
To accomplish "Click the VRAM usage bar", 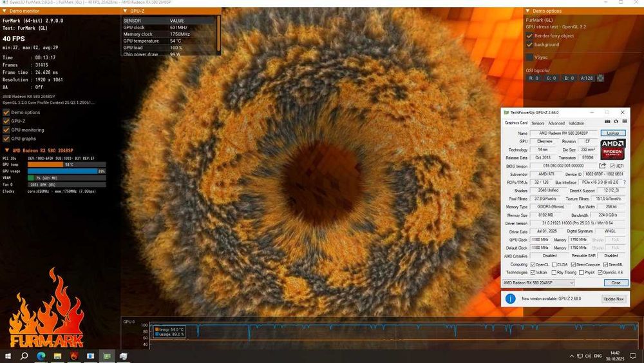I will click(66, 178).
